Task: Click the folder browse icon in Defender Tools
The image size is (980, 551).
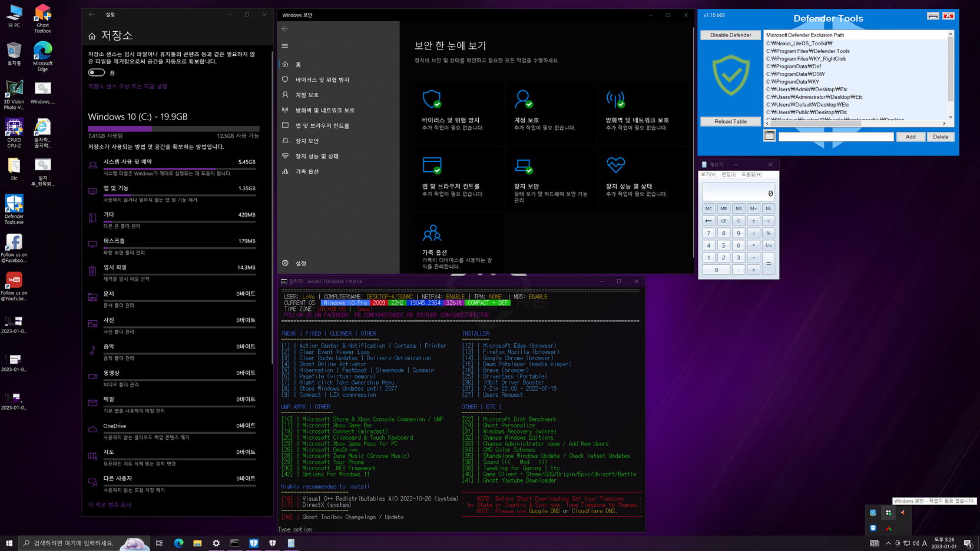Action: coord(769,135)
